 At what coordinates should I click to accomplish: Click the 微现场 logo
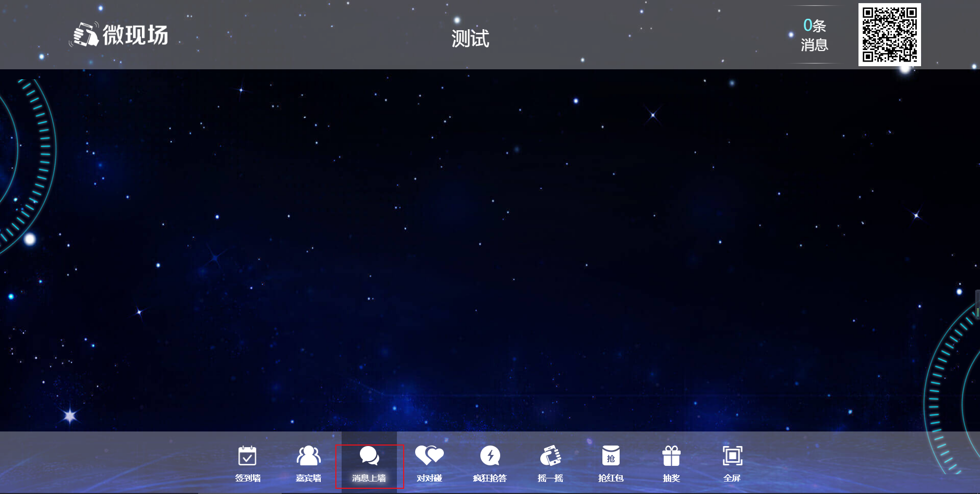pyautogui.click(x=119, y=35)
